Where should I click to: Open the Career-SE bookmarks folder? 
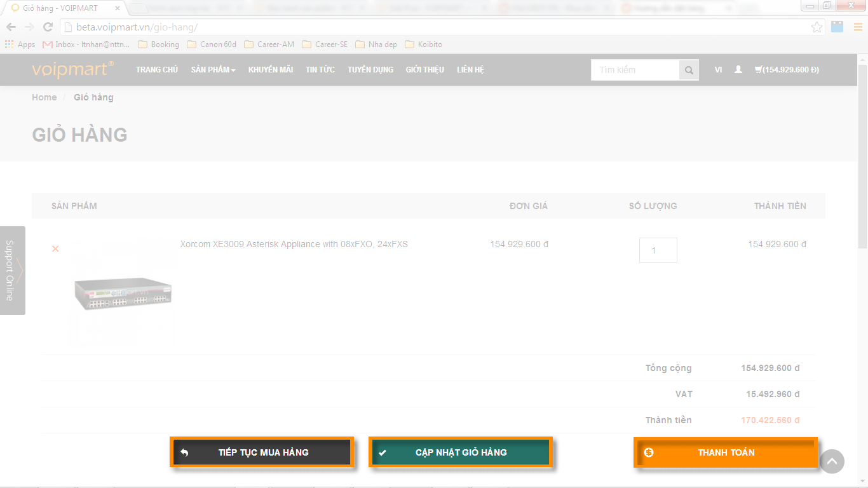pyautogui.click(x=325, y=44)
